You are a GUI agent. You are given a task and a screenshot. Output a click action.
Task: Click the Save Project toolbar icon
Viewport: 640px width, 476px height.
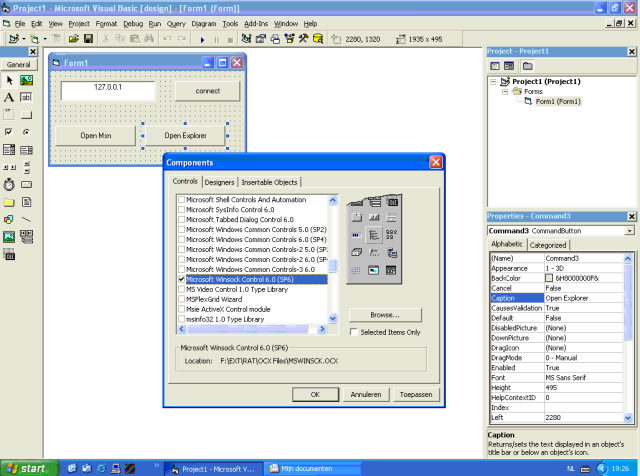pos(88,39)
